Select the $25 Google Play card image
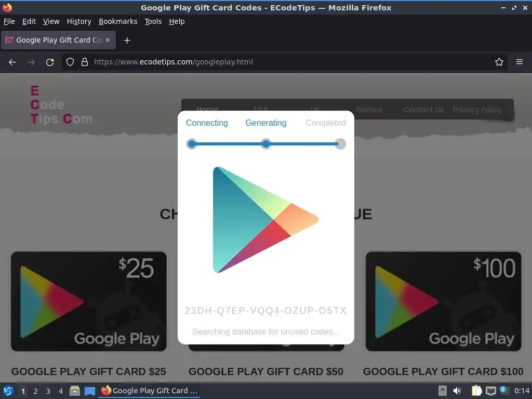Viewport: 532px width, 399px height. click(88, 301)
